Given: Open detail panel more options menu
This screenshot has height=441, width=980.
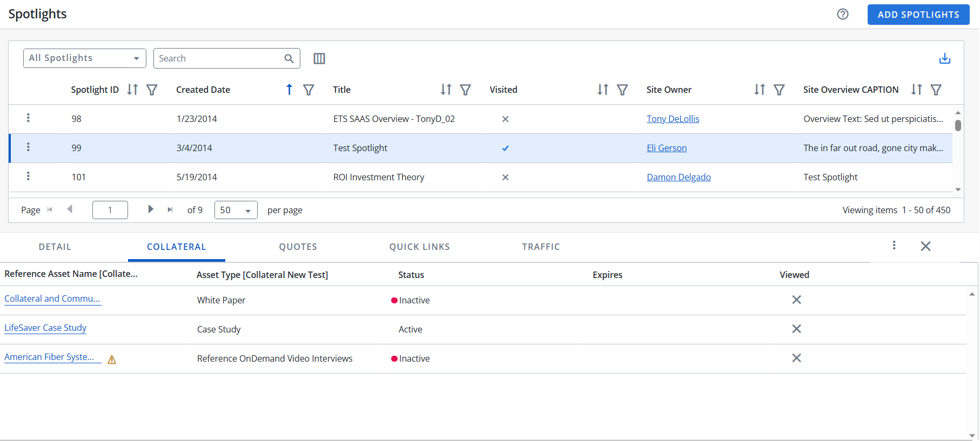Looking at the screenshot, I should [x=894, y=246].
